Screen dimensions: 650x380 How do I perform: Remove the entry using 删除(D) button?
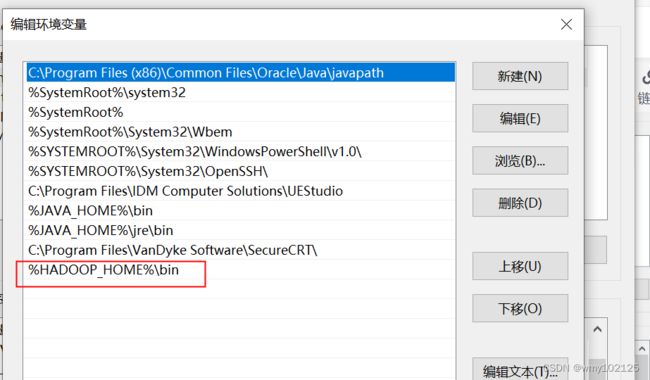(520, 203)
